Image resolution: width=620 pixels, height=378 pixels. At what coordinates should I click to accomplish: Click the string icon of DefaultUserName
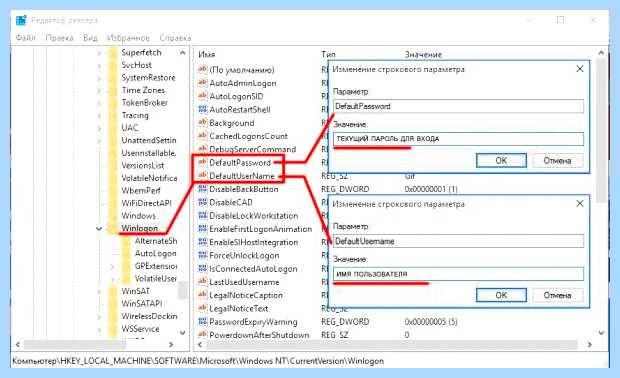(202, 176)
